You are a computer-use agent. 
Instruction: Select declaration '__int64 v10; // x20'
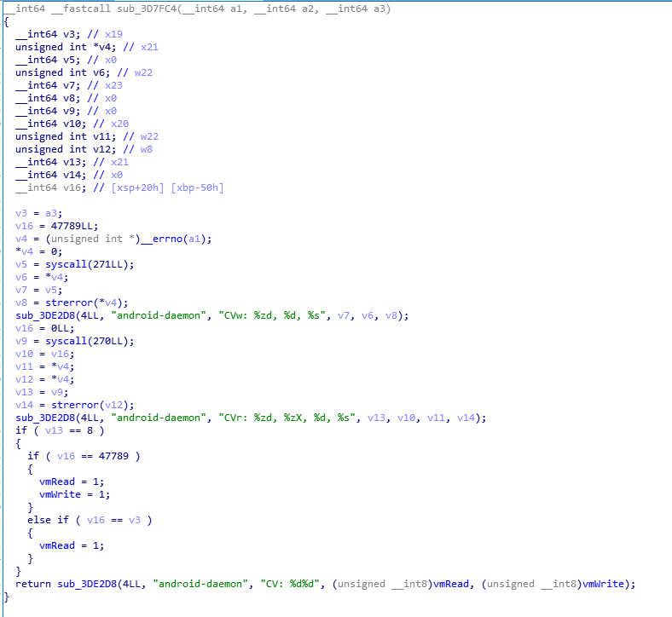pyautogui.click(x=72, y=124)
